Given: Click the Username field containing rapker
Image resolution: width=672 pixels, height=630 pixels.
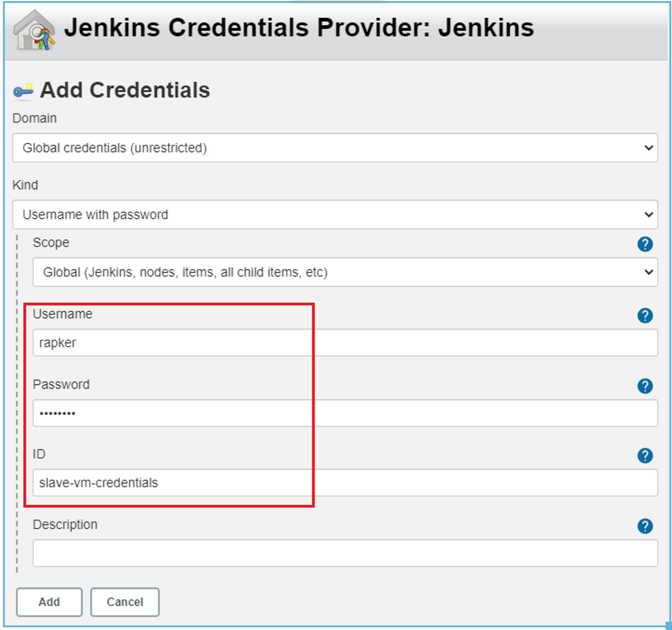Looking at the screenshot, I should 345,342.
